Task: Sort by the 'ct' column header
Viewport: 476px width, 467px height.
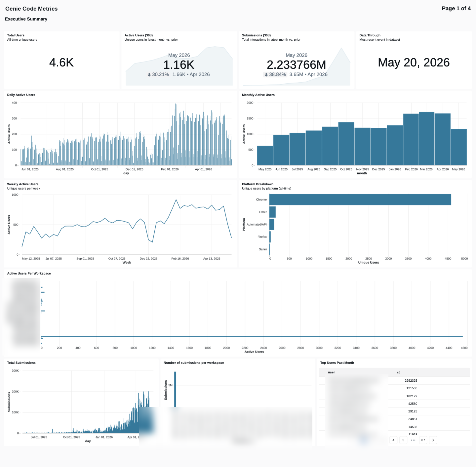Action: point(398,372)
